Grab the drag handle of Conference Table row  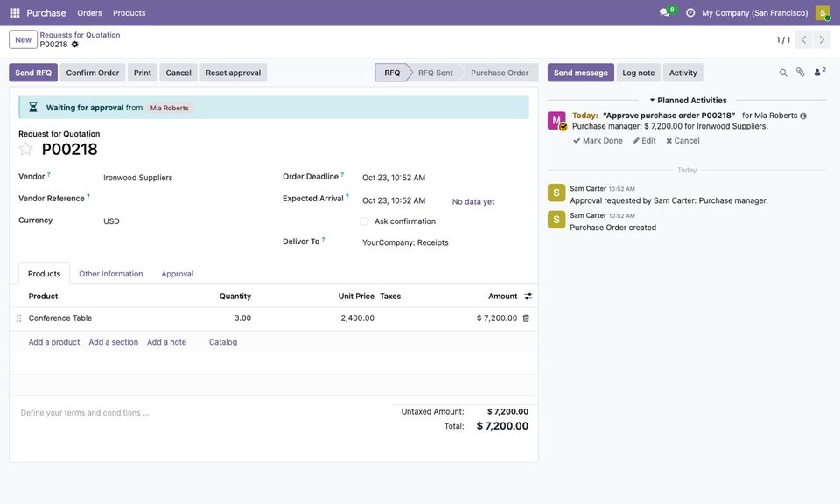pyautogui.click(x=18, y=318)
